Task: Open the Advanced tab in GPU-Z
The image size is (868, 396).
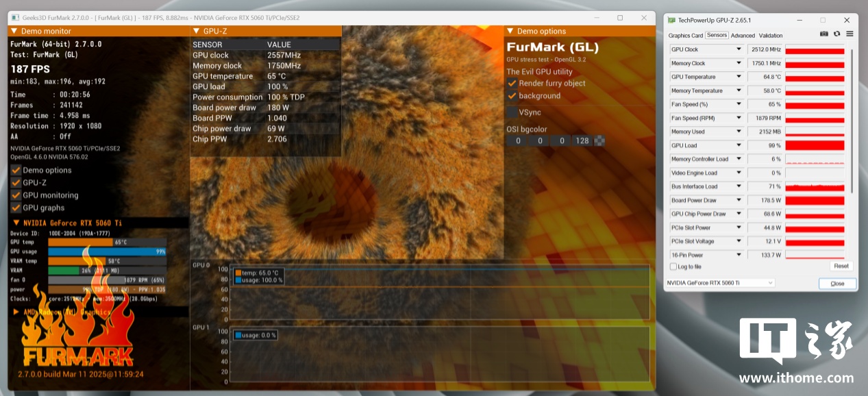Action: pyautogui.click(x=742, y=36)
